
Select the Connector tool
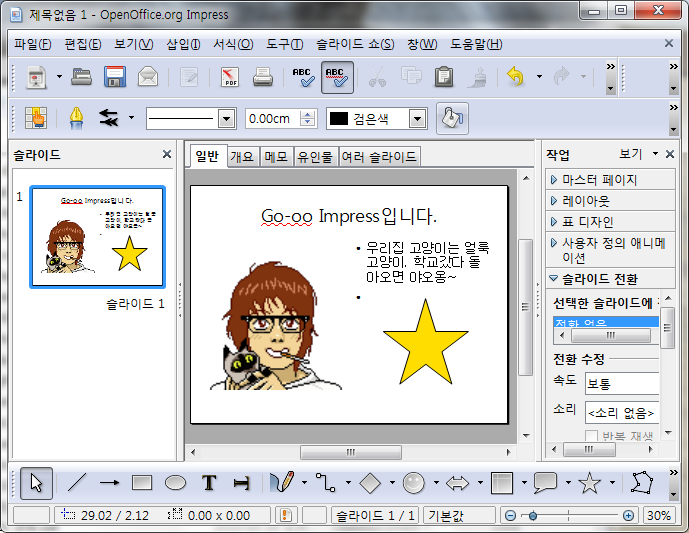[326, 482]
